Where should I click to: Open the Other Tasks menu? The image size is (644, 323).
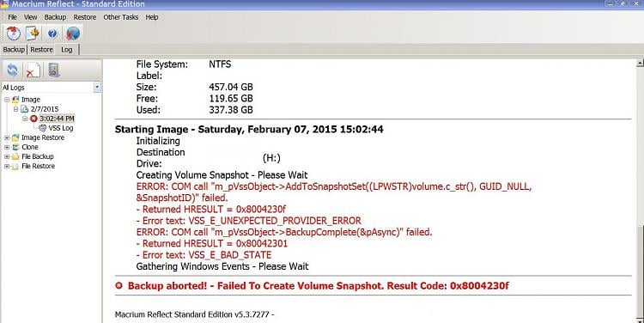pyautogui.click(x=121, y=17)
